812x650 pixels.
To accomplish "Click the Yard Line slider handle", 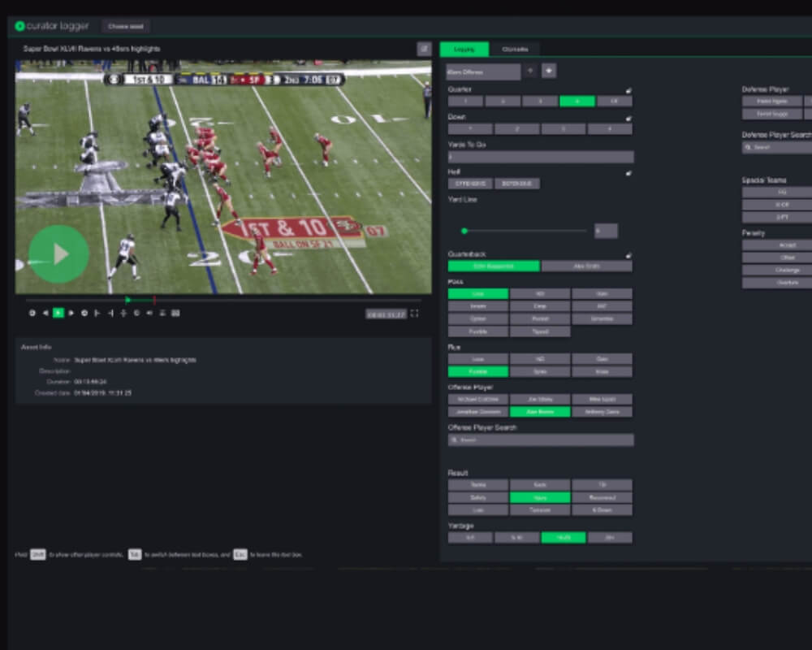I will click(x=464, y=232).
